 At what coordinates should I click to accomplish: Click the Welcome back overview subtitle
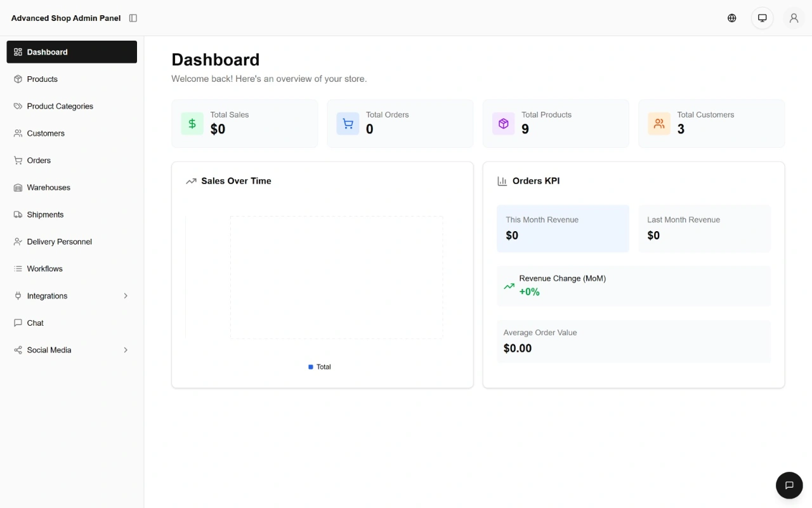coord(269,79)
